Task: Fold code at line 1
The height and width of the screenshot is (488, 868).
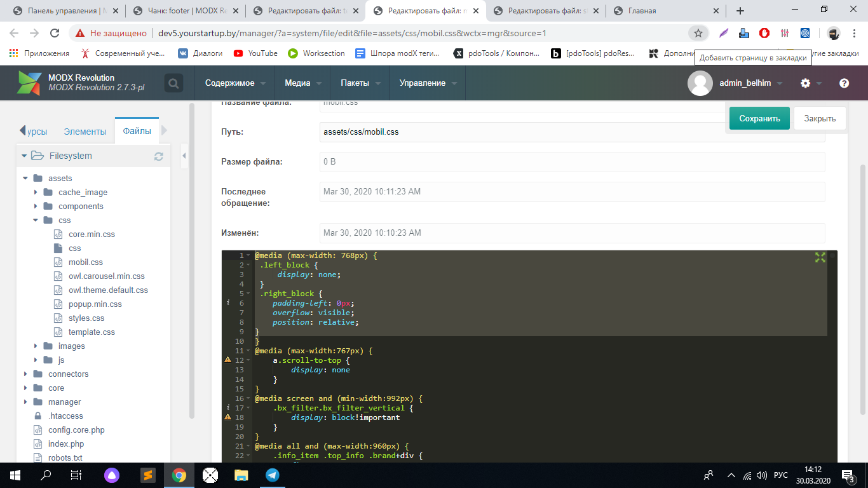Action: click(x=250, y=255)
